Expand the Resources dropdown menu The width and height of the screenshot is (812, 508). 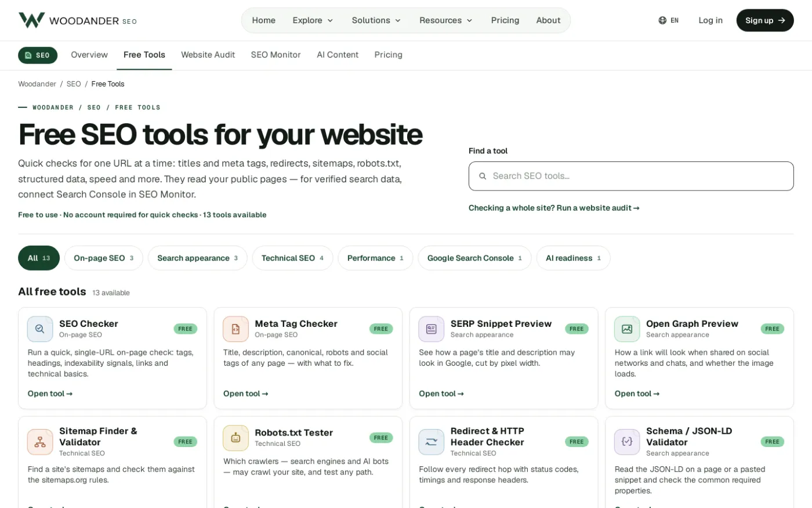(x=446, y=20)
